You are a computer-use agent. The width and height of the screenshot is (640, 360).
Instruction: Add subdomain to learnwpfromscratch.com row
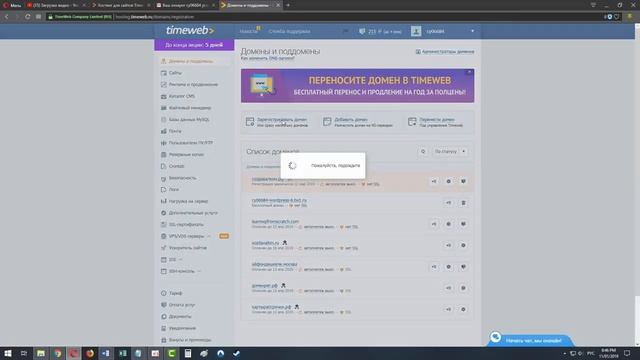point(434,224)
